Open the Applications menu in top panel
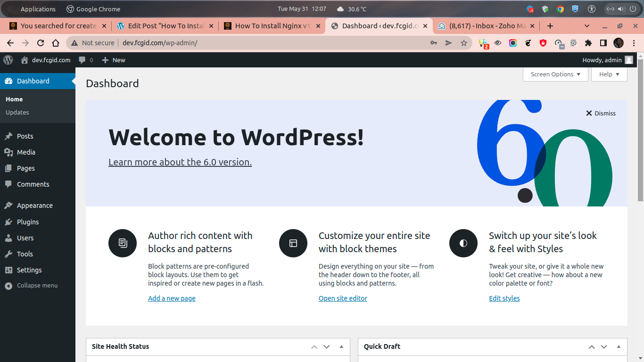Image resolution: width=644 pixels, height=362 pixels. tap(38, 9)
